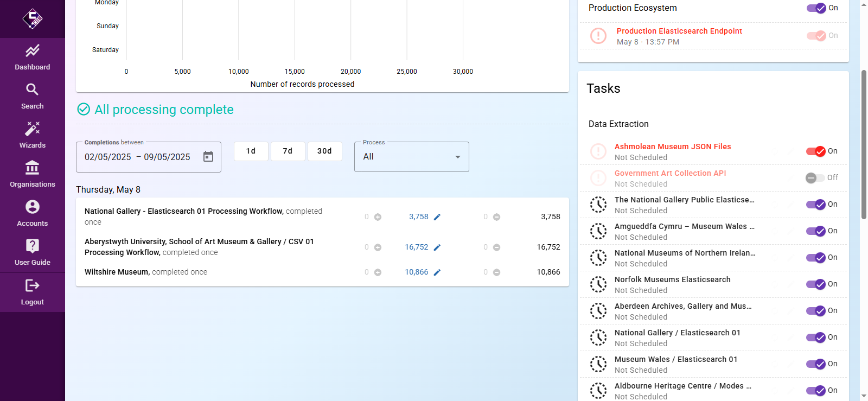Open the 16,752 updated records link
Viewport: 868px width, 401px height.
417,247
